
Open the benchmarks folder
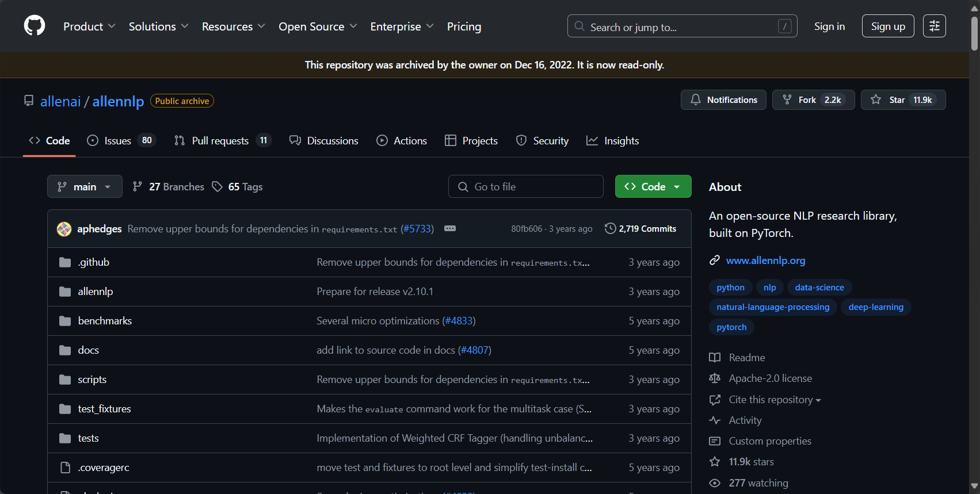pos(105,321)
